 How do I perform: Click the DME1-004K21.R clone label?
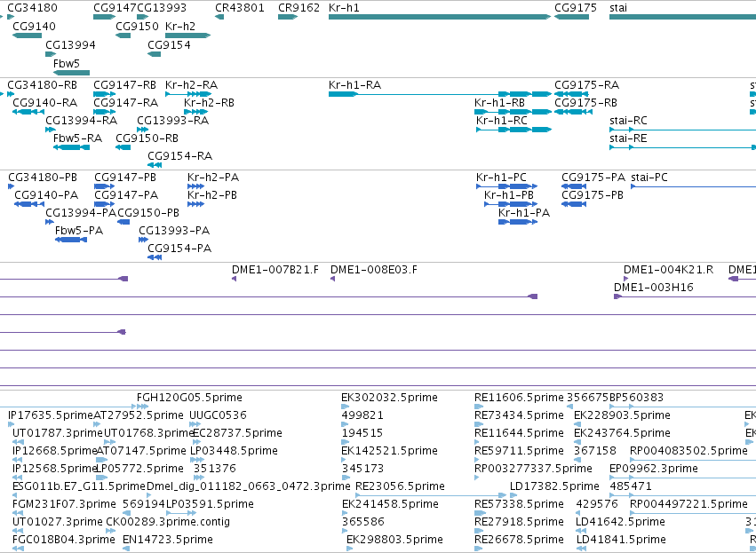click(x=669, y=270)
